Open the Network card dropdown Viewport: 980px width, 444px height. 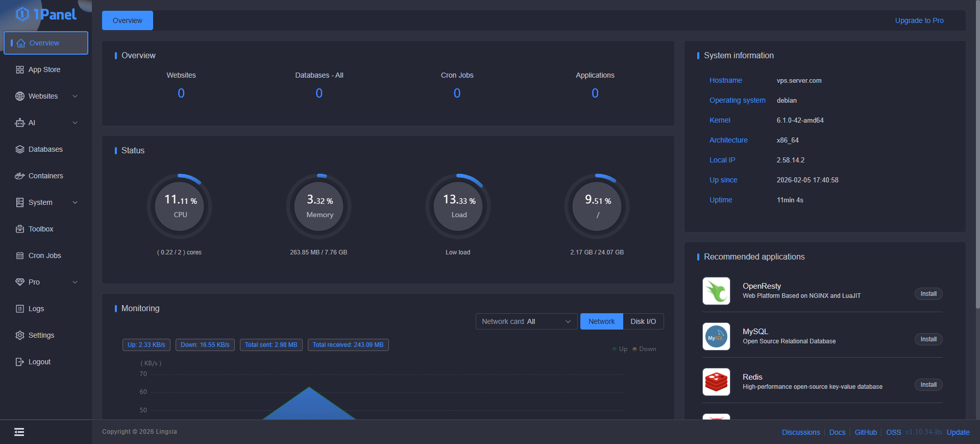click(x=526, y=321)
